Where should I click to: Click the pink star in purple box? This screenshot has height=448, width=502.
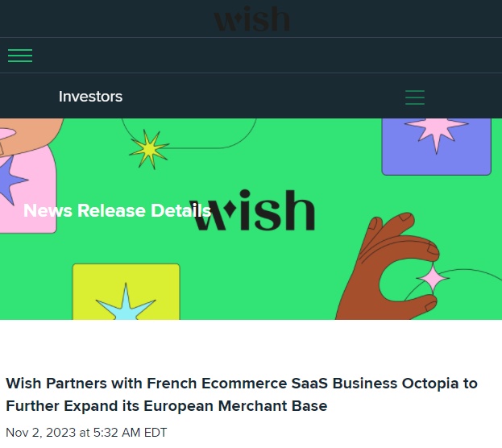[437, 133]
